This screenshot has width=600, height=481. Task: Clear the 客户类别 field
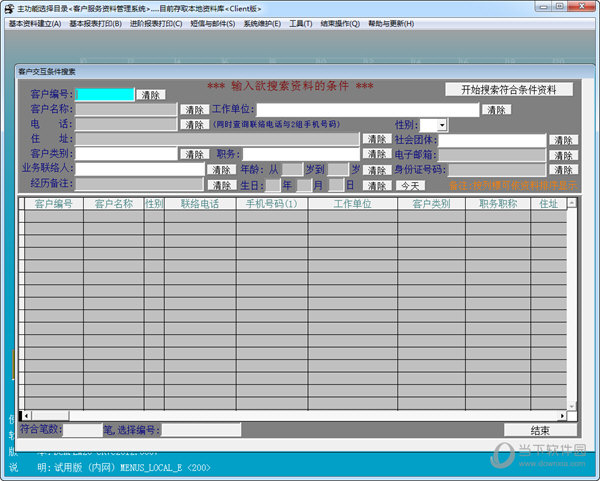[x=195, y=154]
